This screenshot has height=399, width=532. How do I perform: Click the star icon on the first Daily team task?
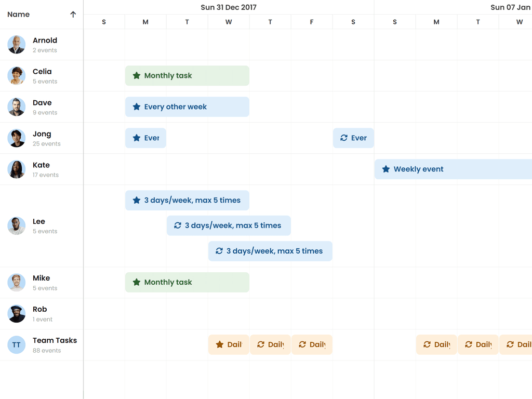tap(220, 344)
